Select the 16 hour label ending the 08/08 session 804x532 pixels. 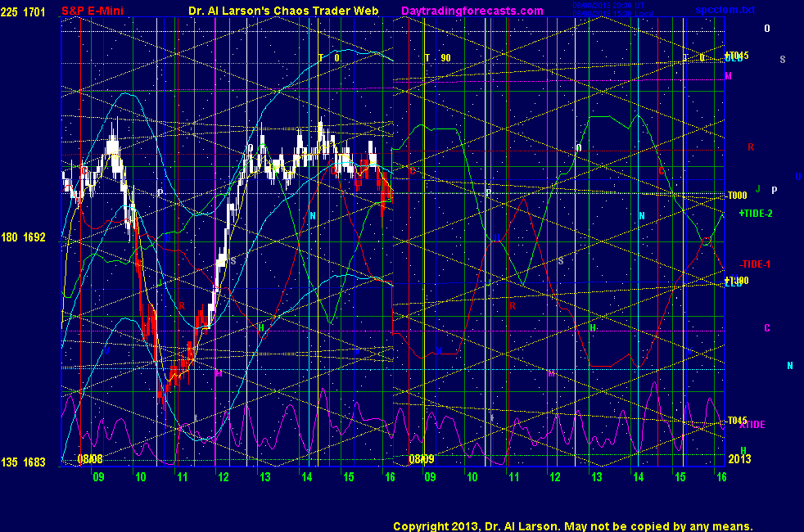(390, 477)
